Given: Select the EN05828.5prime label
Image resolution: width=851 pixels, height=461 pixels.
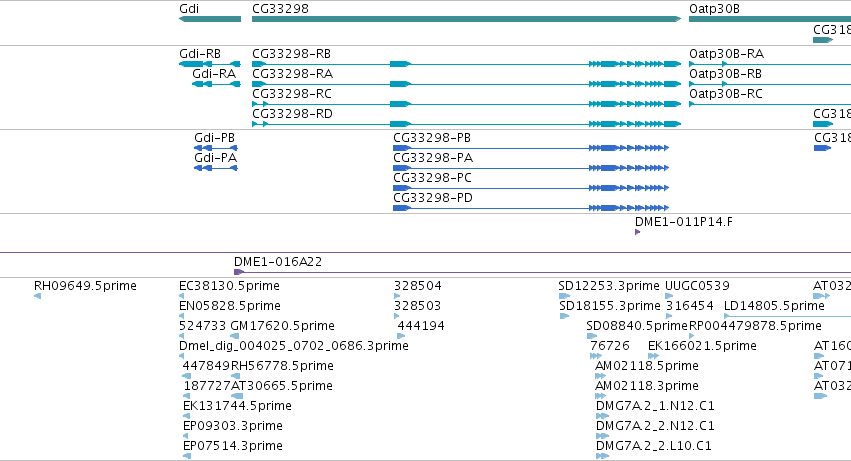Looking at the screenshot, I should point(230,306).
